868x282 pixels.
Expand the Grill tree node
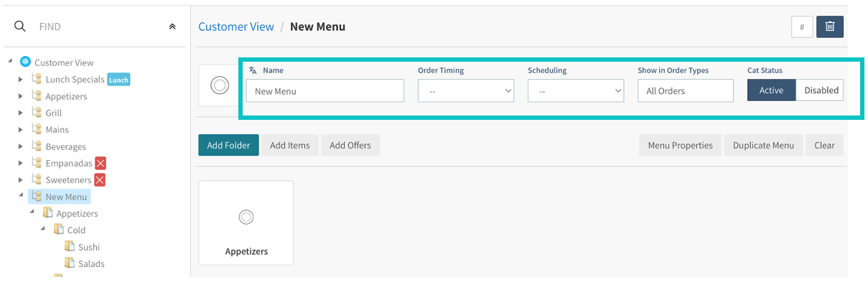coord(21,113)
